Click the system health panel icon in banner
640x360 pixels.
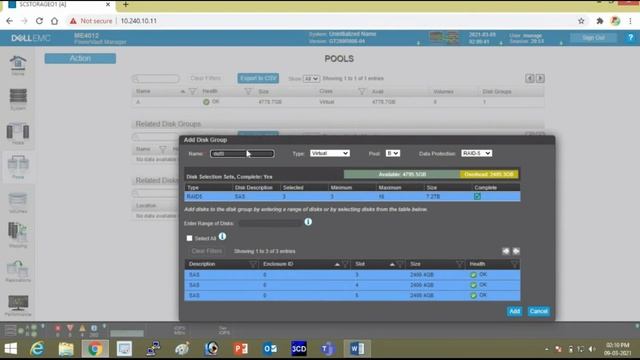pyautogui.click(x=444, y=38)
